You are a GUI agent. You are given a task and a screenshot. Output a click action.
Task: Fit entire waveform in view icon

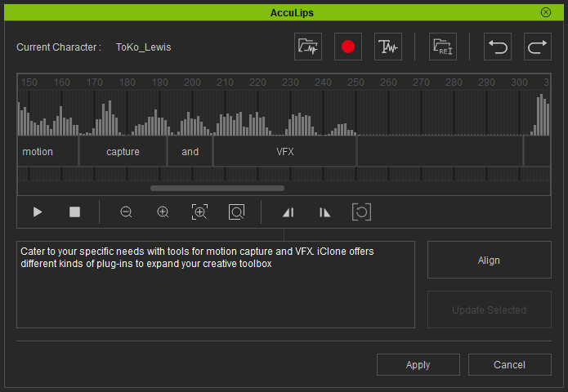236,212
